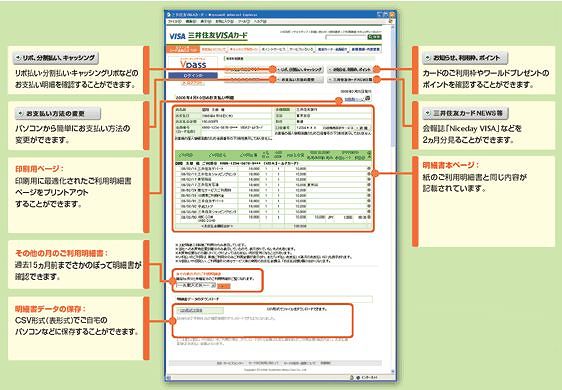
Task: Click the small button in the 口座番号 row
Action: coord(363,128)
